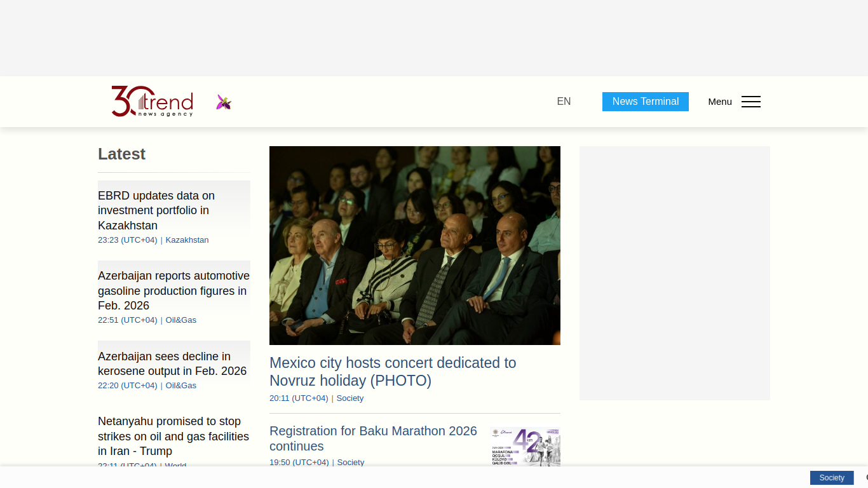Open the EN language selector
The image size is (868, 488).
[x=564, y=102]
